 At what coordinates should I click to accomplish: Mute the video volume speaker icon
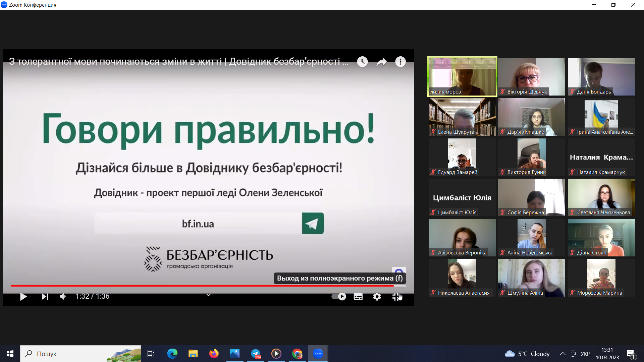tap(63, 297)
